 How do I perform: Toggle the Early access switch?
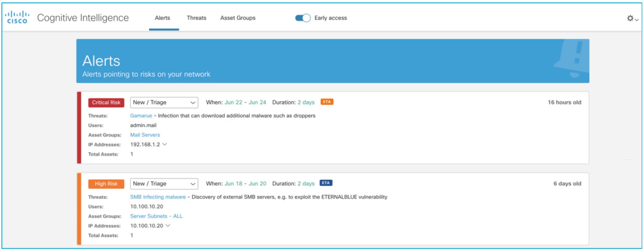coord(303,18)
